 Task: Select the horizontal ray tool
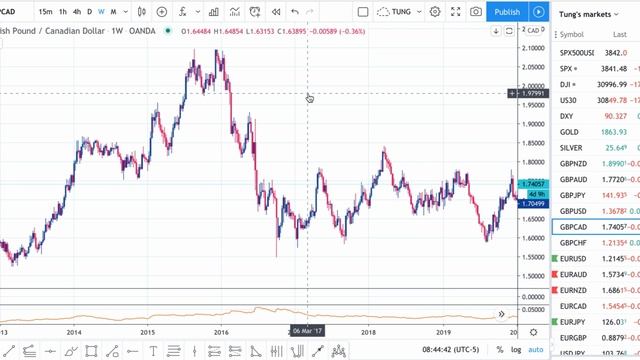[x=132, y=351]
